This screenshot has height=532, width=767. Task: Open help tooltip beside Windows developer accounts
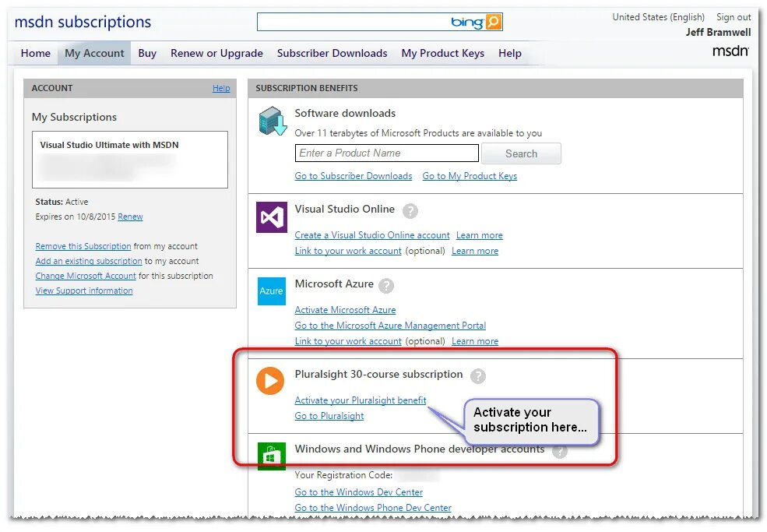(560, 451)
